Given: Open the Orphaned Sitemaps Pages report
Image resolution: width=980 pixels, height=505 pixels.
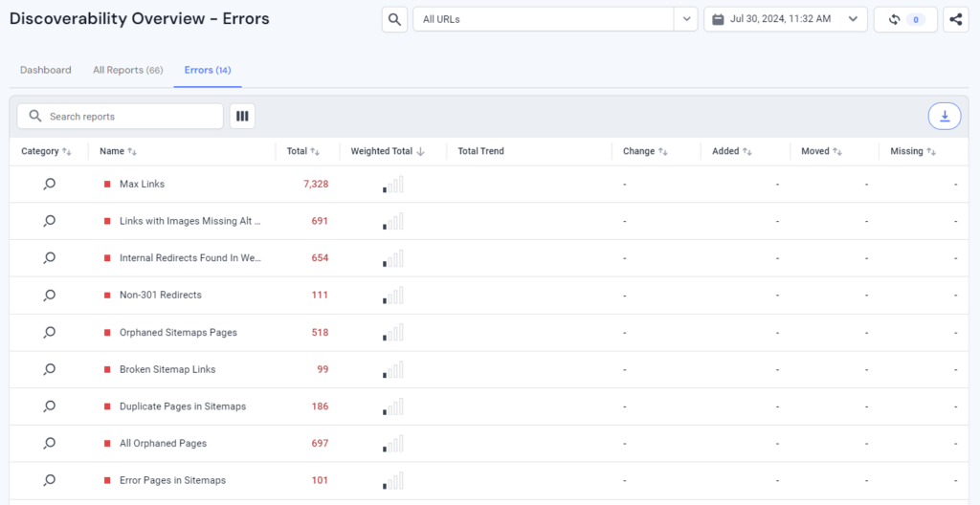Looking at the screenshot, I should point(178,332).
